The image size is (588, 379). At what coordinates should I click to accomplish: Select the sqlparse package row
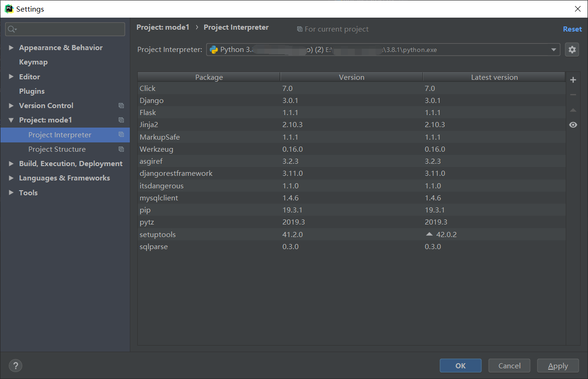pos(352,247)
